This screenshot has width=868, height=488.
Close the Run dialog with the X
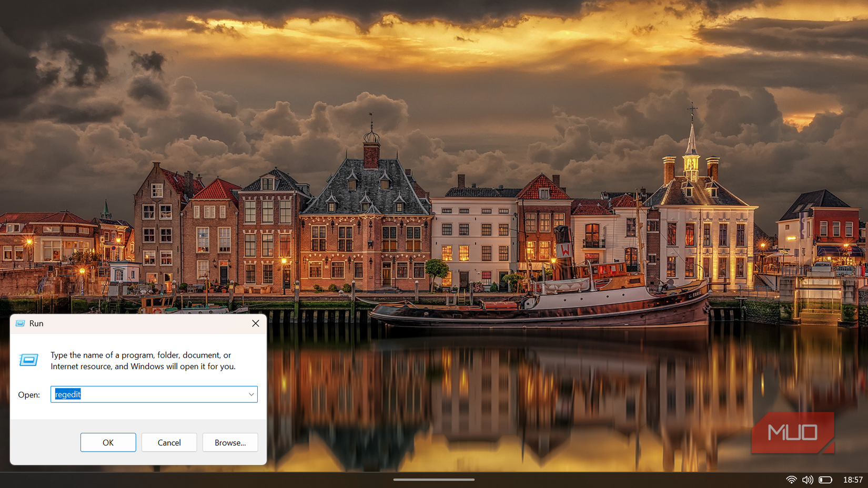(256, 323)
